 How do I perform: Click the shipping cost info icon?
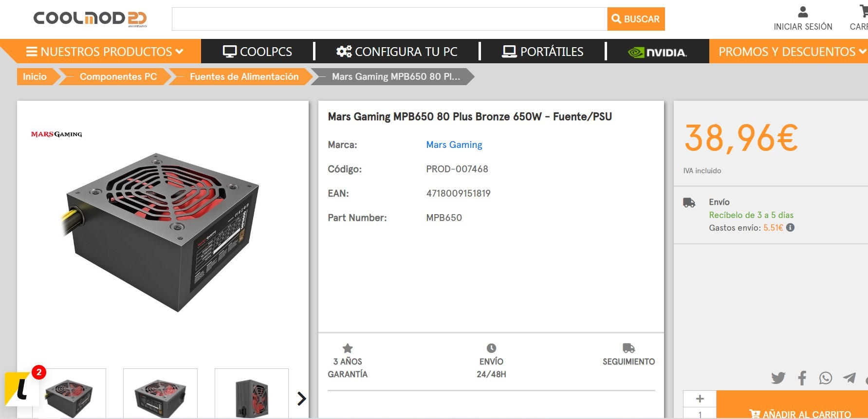pos(791,227)
